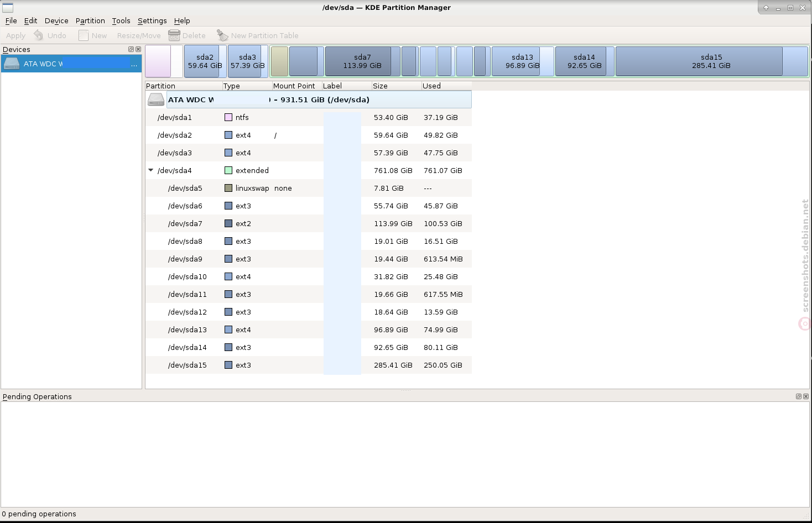
Task: Click the Undo toolbar icon
Action: [x=38, y=35]
